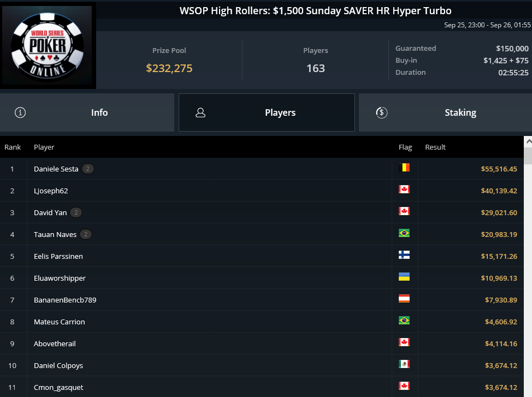The width and height of the screenshot is (532, 397).
Task: Click David Yan's re-entry count badge
Action: click(x=76, y=212)
